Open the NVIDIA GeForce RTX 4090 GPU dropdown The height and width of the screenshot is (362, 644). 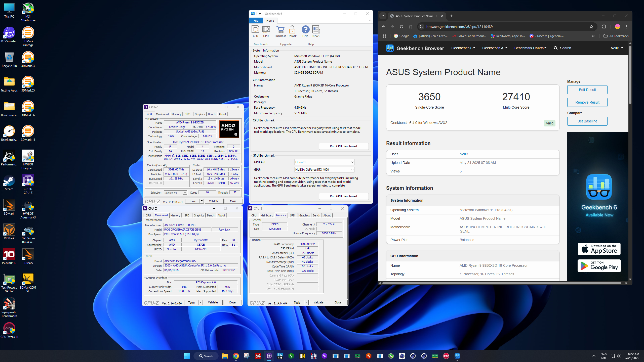(x=325, y=170)
